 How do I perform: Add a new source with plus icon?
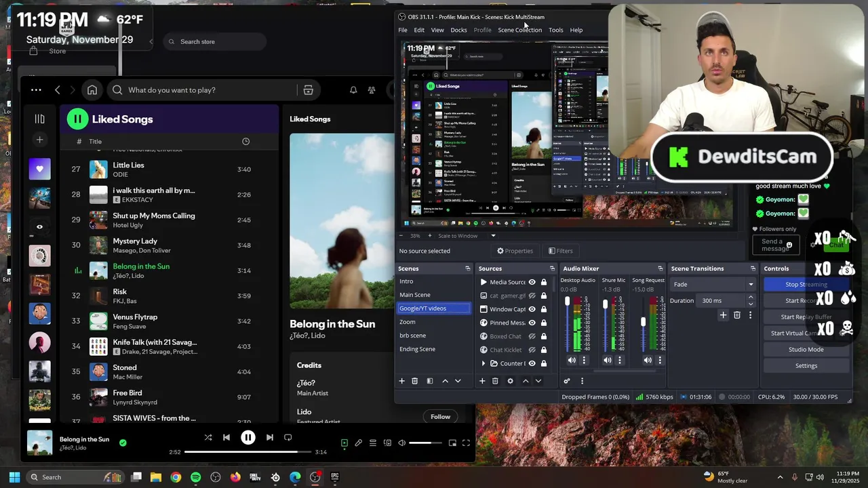click(x=482, y=381)
